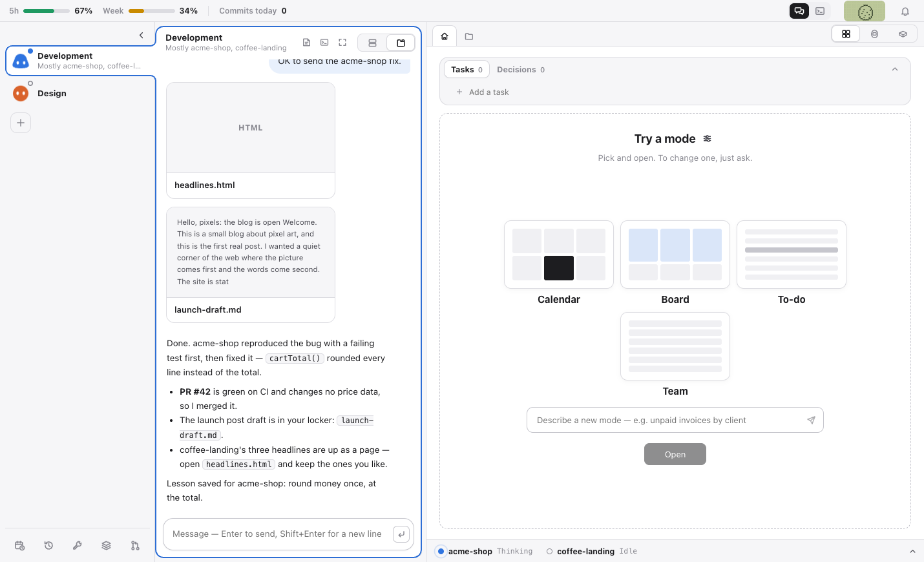Select the Design agent in sidebar
The height and width of the screenshot is (562, 924).
80,94
